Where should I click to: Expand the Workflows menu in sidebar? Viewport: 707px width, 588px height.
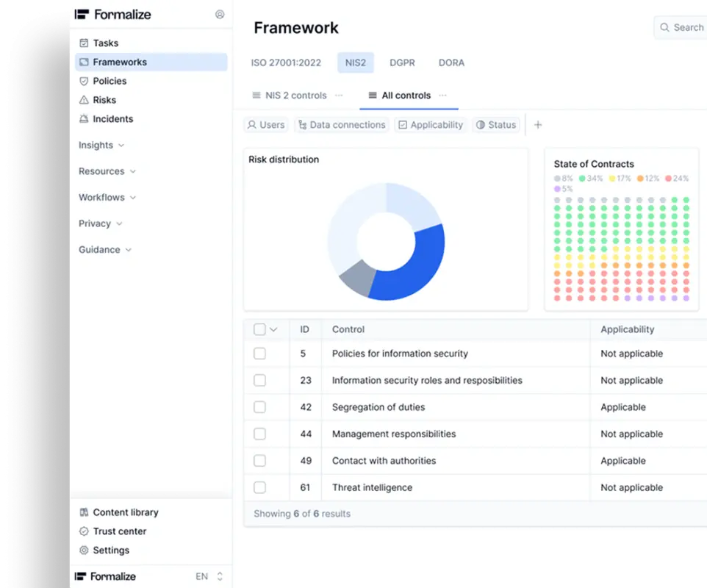107,198
